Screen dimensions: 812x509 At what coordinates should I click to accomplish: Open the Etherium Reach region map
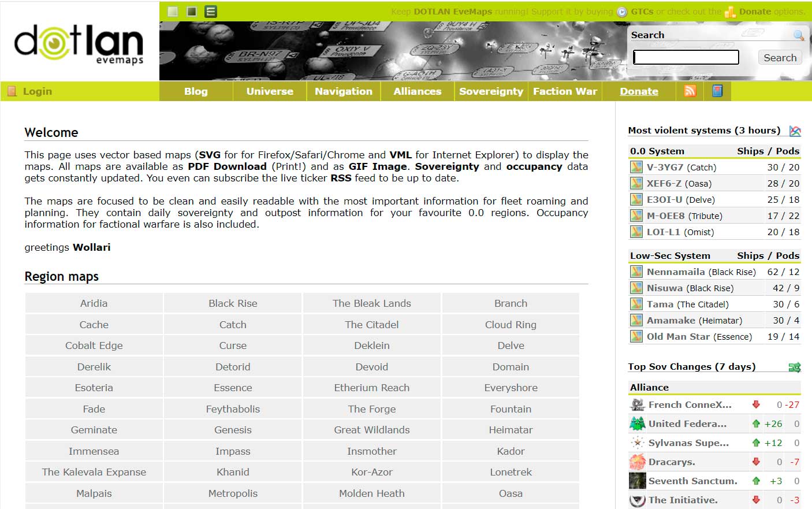tap(372, 388)
